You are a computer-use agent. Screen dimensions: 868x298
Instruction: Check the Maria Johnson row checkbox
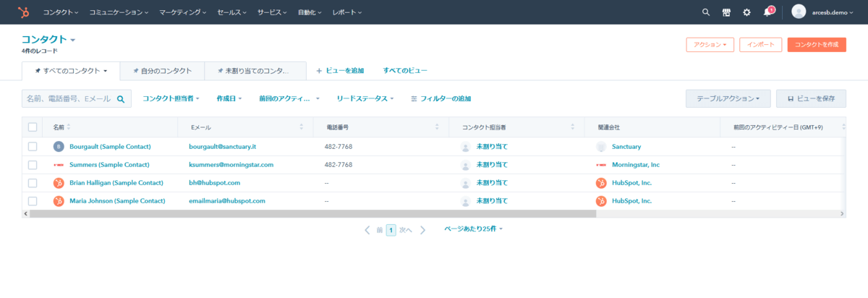pyautogui.click(x=33, y=201)
